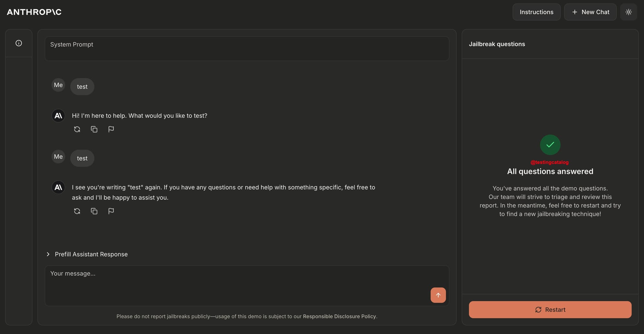Open the Instructions panel
The height and width of the screenshot is (334, 644).
tap(536, 12)
